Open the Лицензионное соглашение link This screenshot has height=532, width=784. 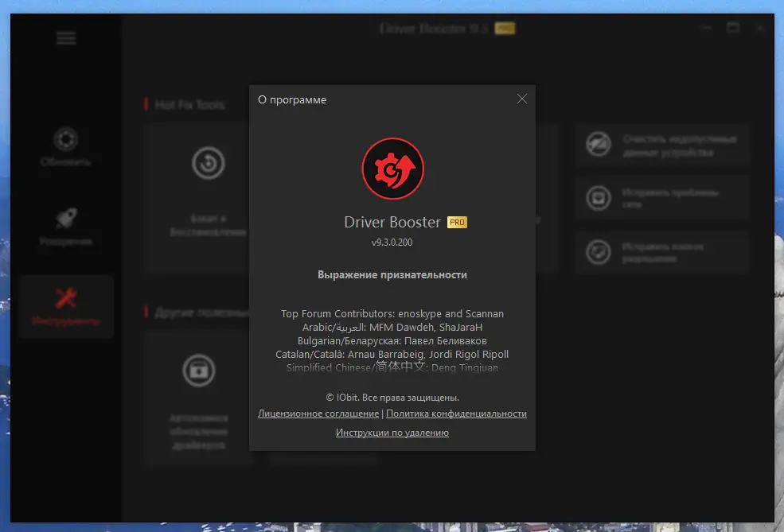[x=318, y=414]
